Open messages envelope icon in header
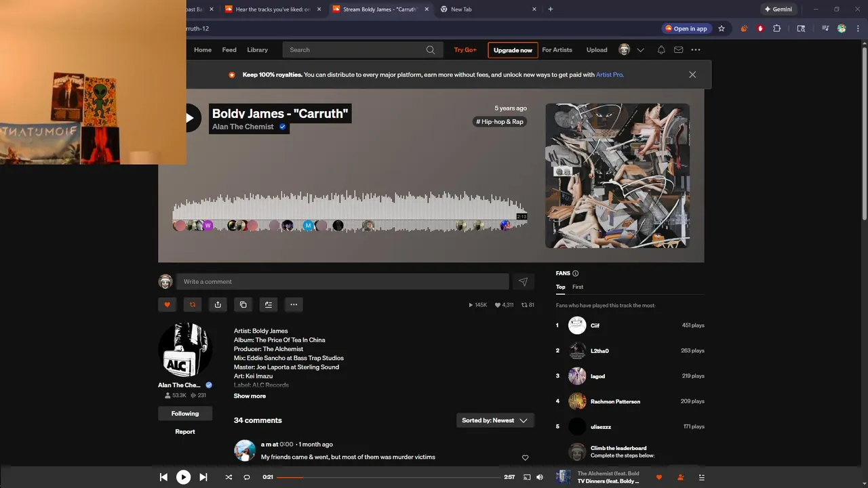 point(678,49)
